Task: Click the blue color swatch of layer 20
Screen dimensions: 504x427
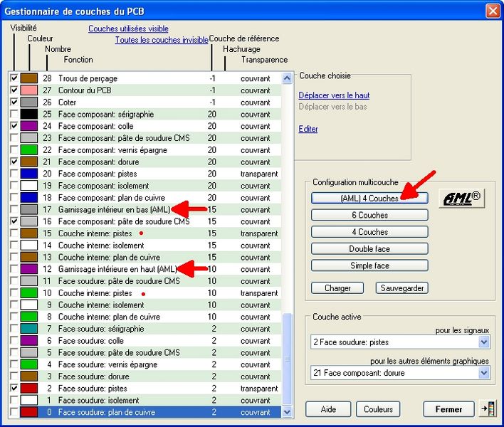Action: tap(29, 174)
